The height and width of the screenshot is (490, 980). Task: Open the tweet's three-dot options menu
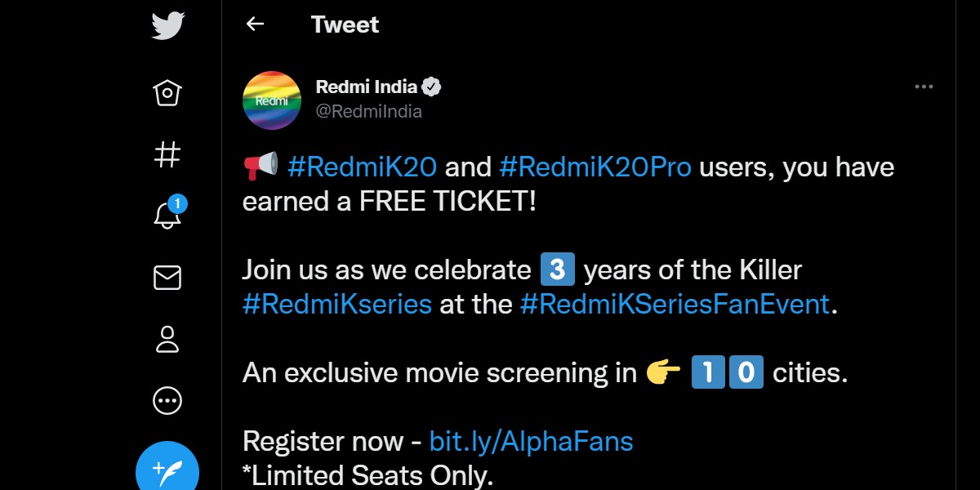pos(924,86)
